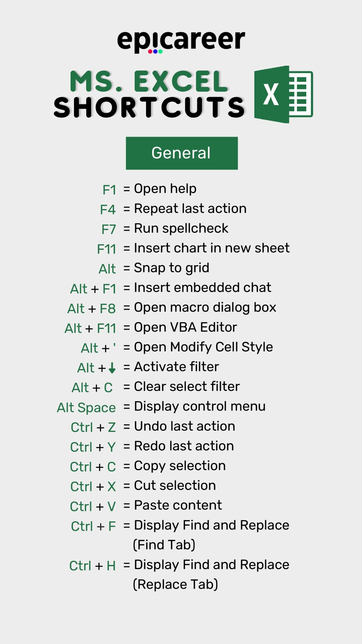Select the F1 shortcut key label
Viewport: 362px width, 644px height.
[x=109, y=190]
